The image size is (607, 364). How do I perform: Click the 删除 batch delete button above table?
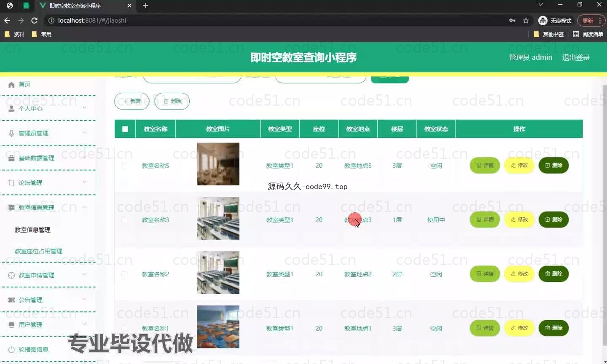172,101
